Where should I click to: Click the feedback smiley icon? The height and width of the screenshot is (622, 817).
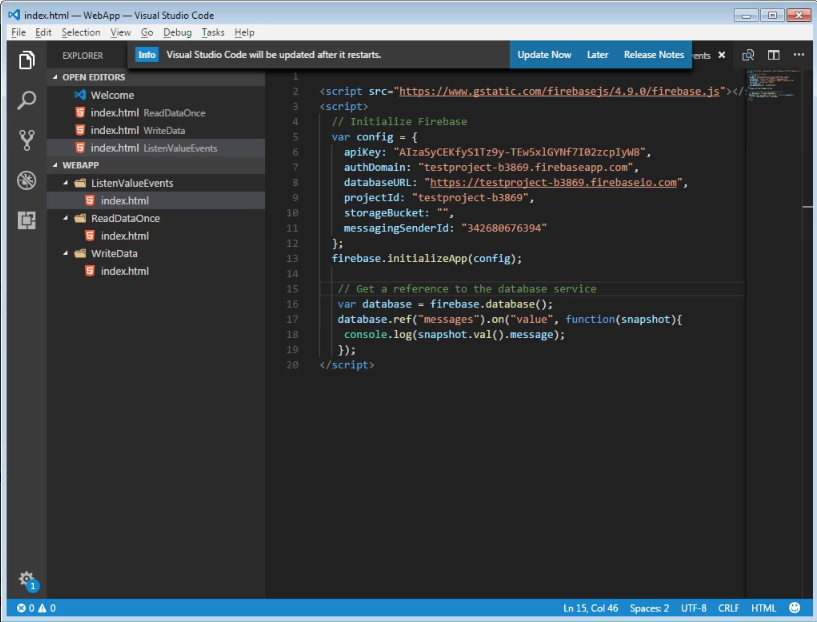click(x=794, y=608)
